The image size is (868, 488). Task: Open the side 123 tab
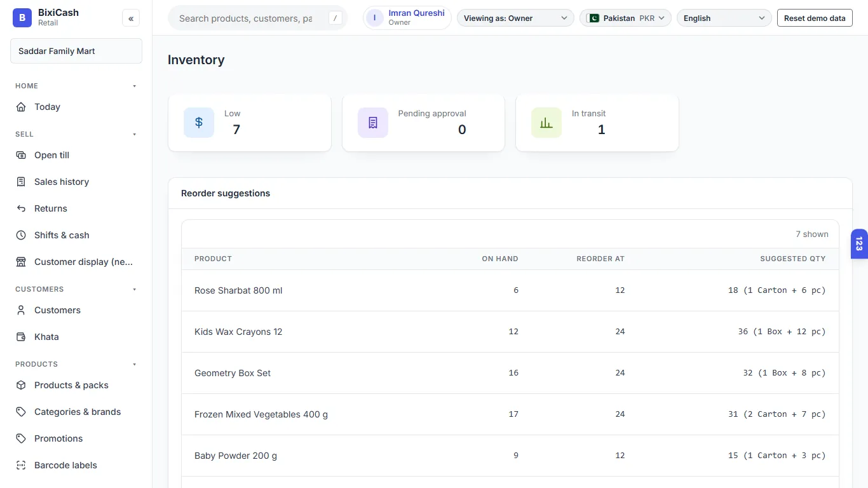click(x=859, y=244)
